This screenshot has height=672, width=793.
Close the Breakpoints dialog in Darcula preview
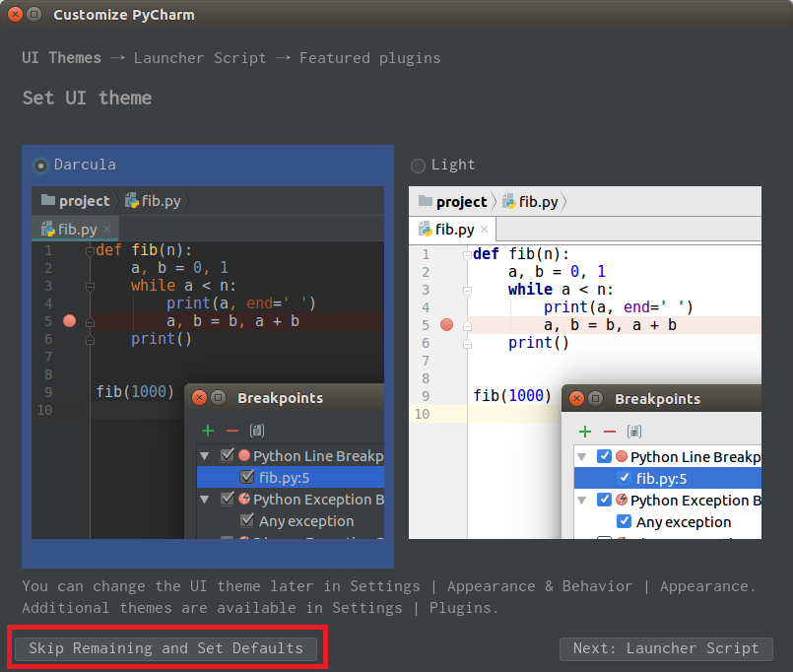point(199,398)
